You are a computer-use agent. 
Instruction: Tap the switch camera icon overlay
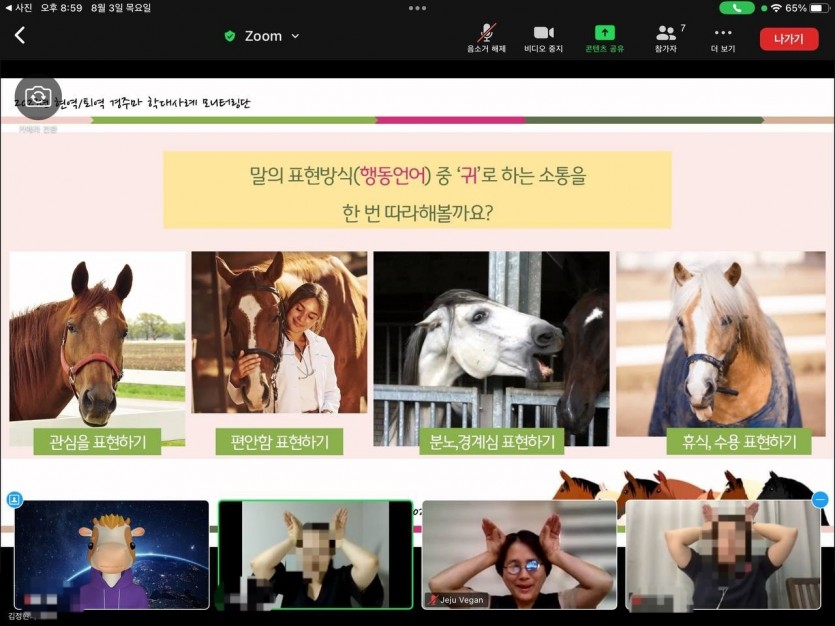click(38, 97)
